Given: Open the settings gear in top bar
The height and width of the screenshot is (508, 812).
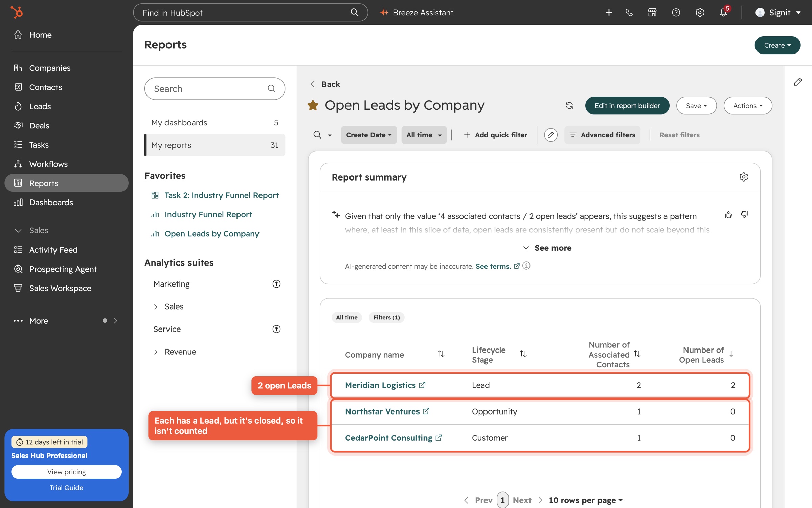Looking at the screenshot, I should (x=700, y=13).
